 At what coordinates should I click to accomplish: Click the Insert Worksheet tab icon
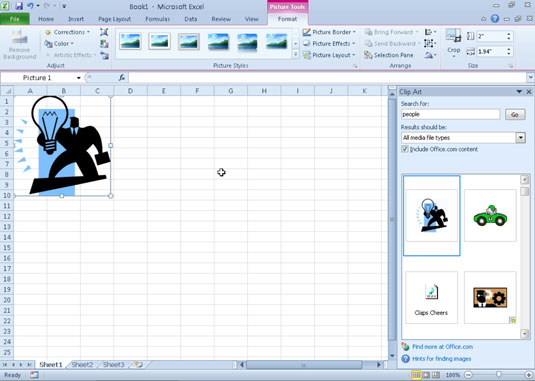[139, 365]
